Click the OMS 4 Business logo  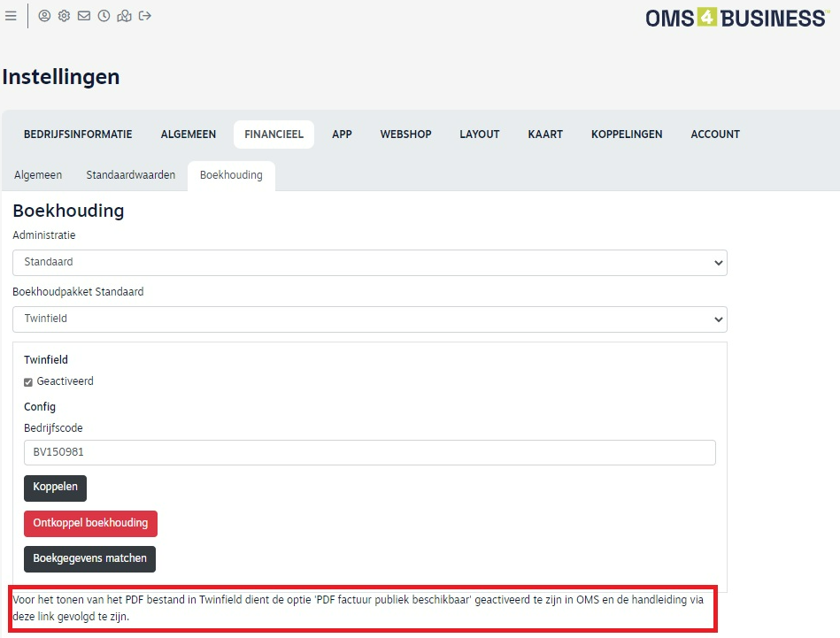tap(736, 18)
